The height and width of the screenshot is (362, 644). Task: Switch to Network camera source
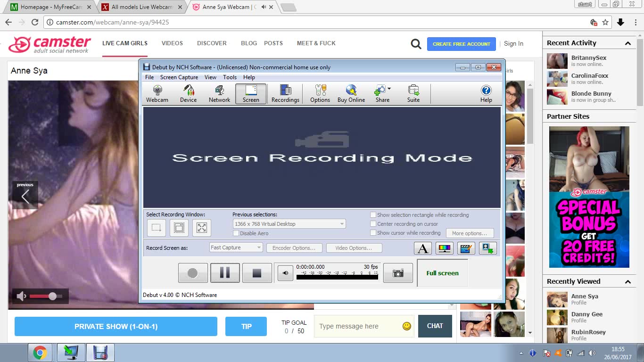(x=219, y=93)
